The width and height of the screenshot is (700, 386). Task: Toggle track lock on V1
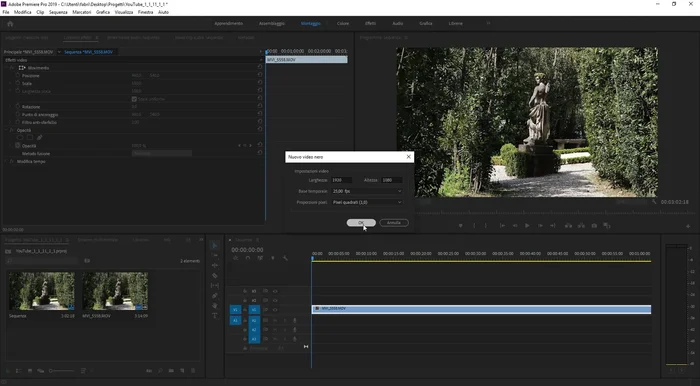tap(245, 310)
